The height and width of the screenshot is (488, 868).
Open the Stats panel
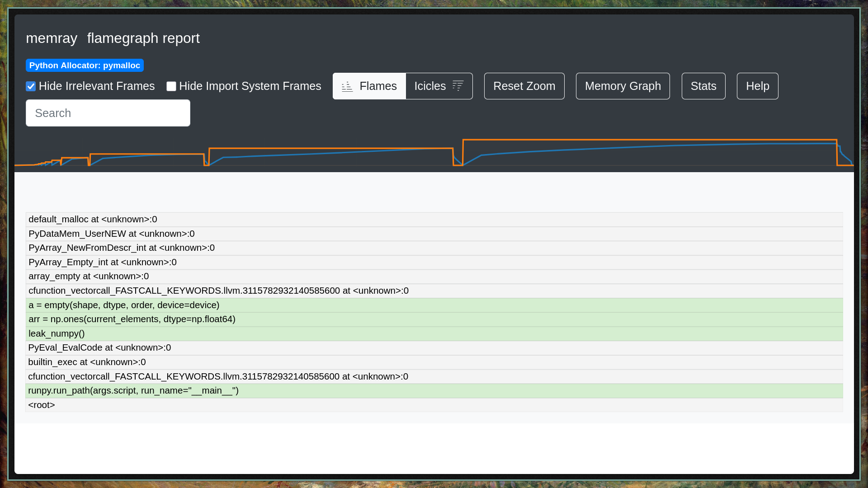click(x=703, y=86)
